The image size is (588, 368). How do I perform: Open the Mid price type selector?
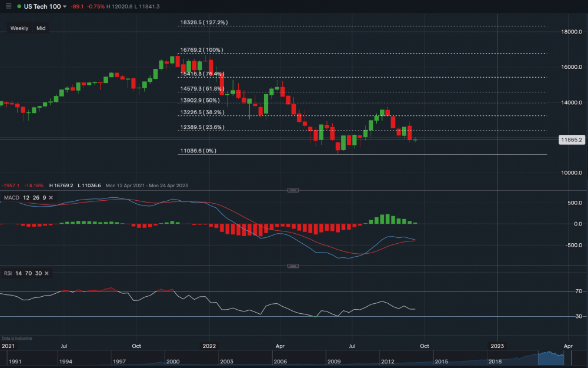(41, 28)
